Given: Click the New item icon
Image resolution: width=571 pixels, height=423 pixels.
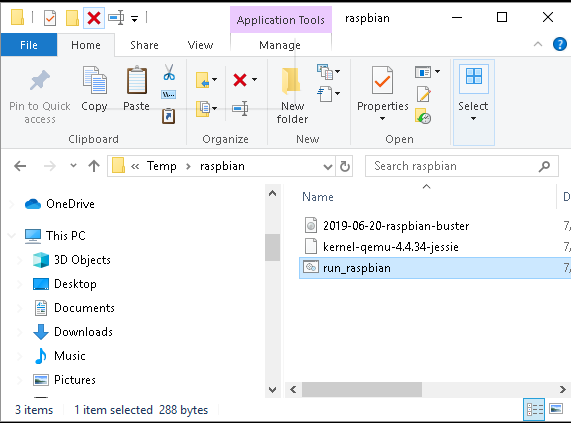Looking at the screenshot, I should click(x=325, y=71).
